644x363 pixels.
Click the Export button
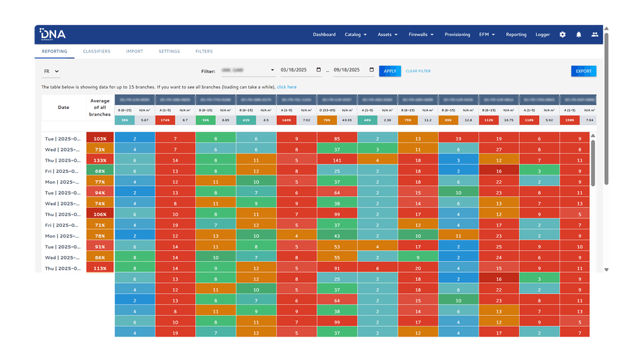pos(583,71)
